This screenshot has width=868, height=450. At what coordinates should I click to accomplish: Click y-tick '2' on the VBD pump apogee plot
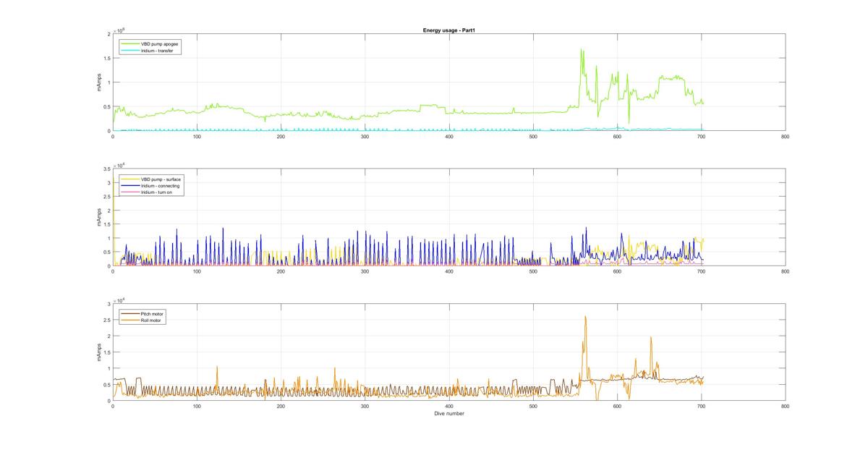[109, 34]
